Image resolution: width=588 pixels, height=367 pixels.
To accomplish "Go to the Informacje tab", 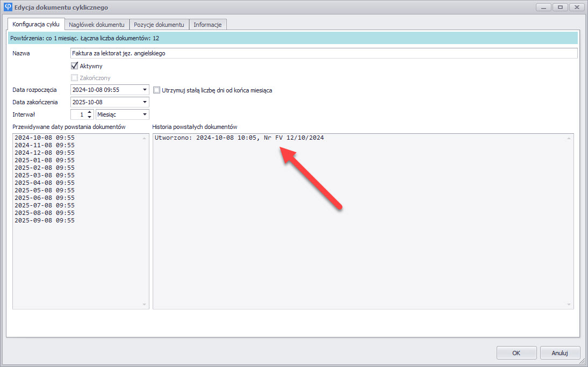I will pyautogui.click(x=207, y=25).
